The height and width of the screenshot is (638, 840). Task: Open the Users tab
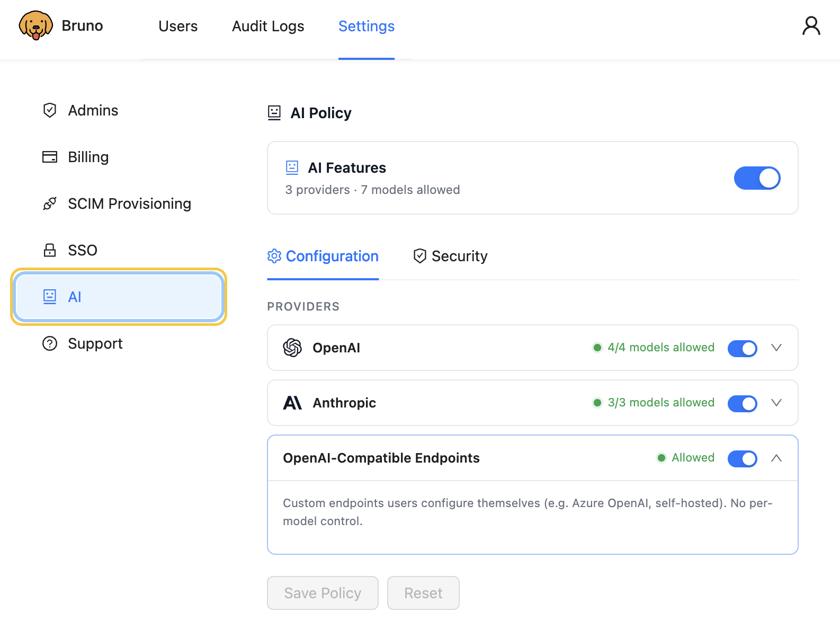pos(178,26)
